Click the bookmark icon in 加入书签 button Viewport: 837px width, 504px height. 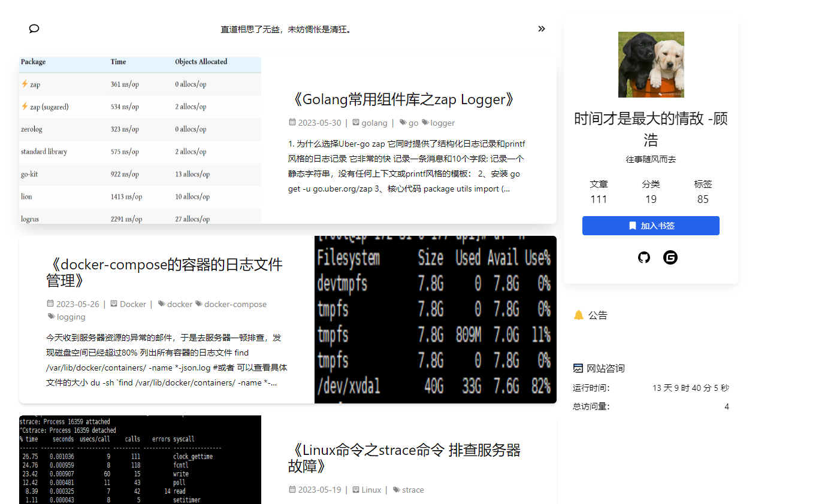(x=632, y=226)
